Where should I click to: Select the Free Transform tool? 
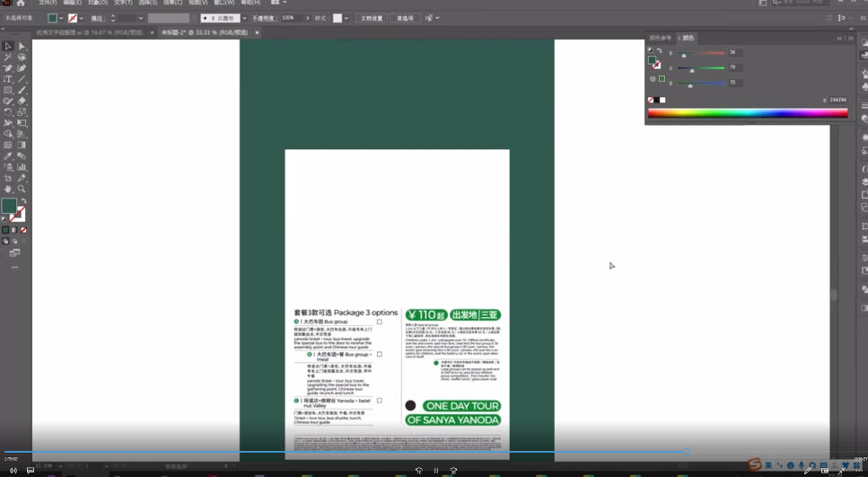(22, 123)
